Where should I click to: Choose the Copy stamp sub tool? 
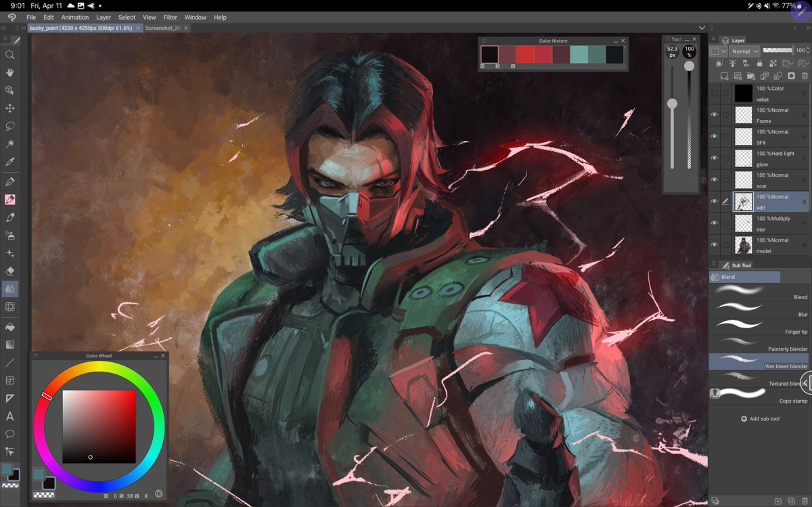759,396
